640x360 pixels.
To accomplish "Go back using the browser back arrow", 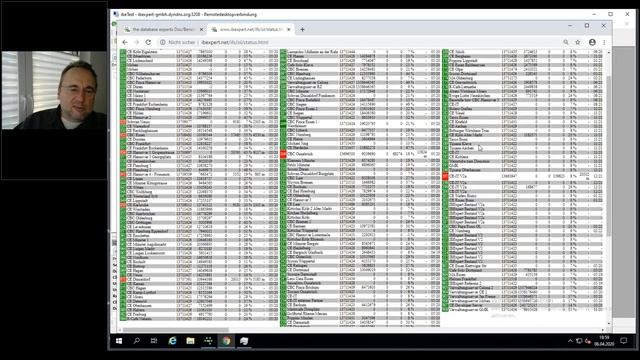I will (125, 42).
